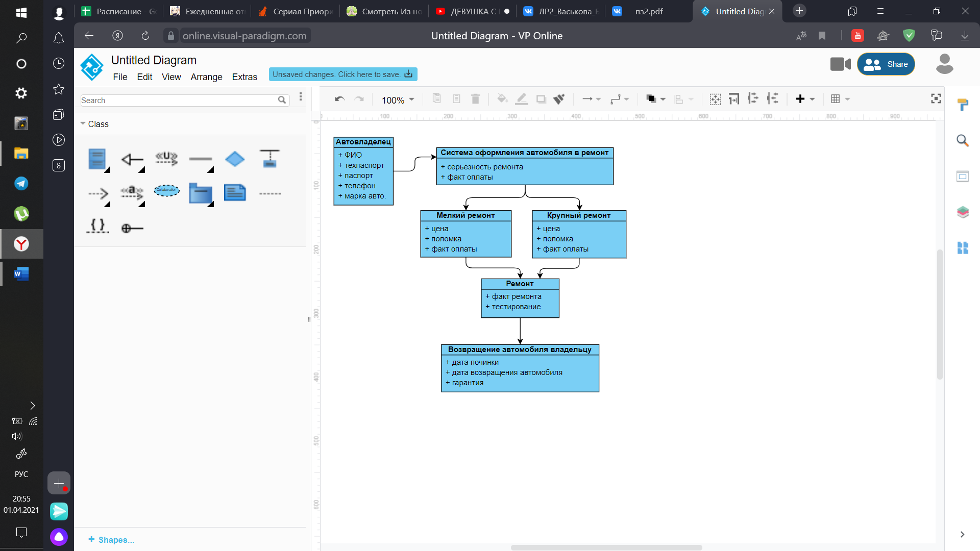
Task: Select the blue diamond shape
Action: coord(235,159)
